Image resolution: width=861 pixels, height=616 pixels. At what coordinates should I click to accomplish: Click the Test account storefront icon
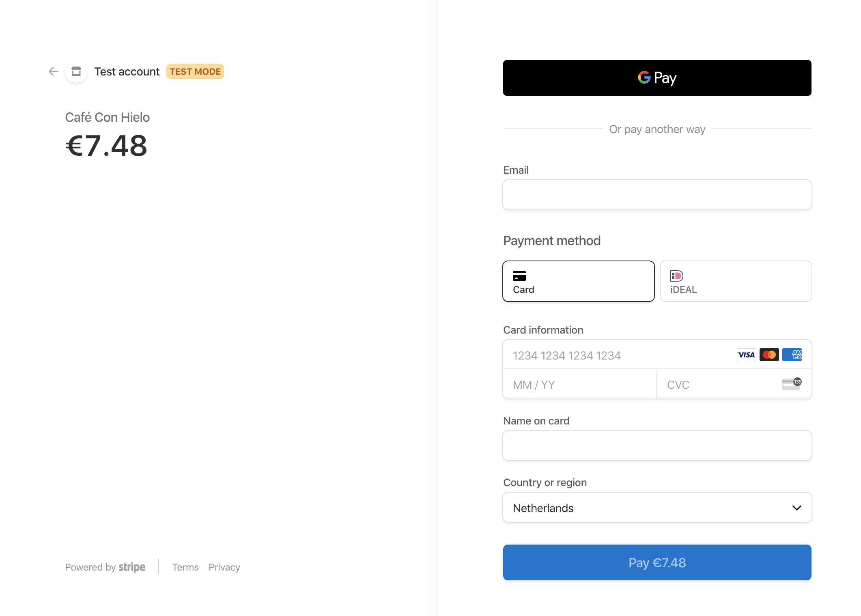[x=76, y=71]
